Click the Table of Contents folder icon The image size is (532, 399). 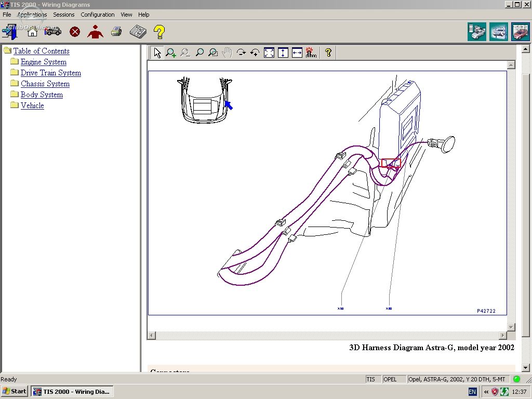[x=7, y=50]
